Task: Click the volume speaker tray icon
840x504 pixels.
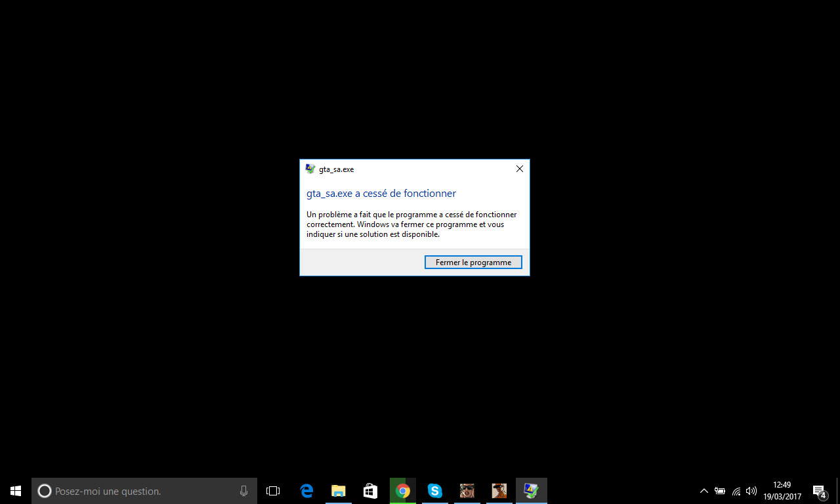Action: click(x=751, y=491)
